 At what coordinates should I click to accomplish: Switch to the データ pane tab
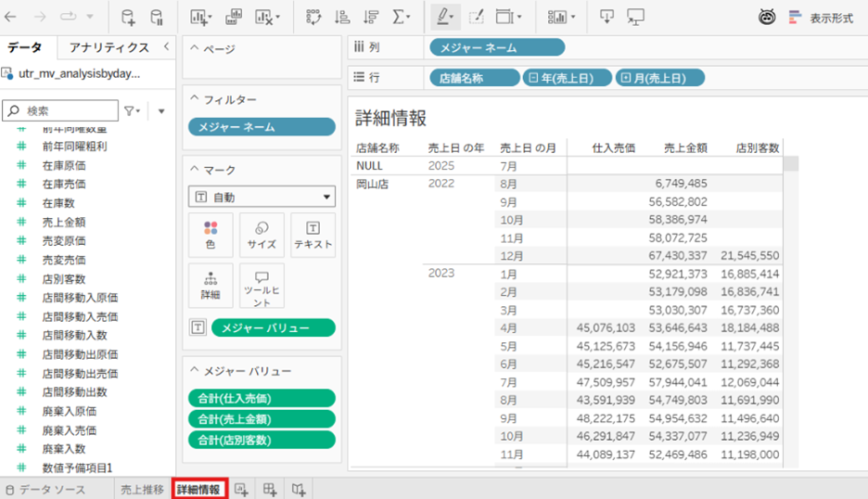coord(25,47)
